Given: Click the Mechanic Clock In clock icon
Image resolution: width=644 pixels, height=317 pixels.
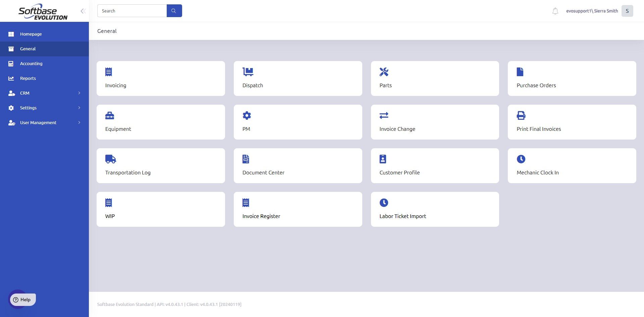Looking at the screenshot, I should point(521,159).
